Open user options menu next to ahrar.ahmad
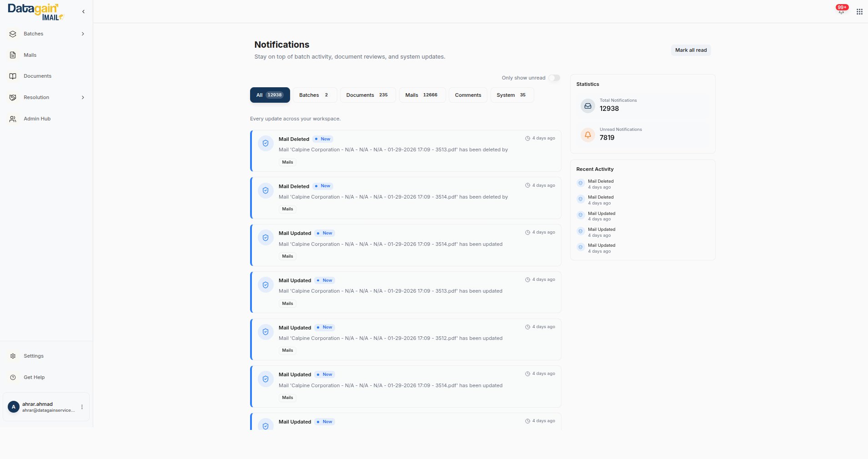Image resolution: width=868 pixels, height=459 pixels. point(82,407)
